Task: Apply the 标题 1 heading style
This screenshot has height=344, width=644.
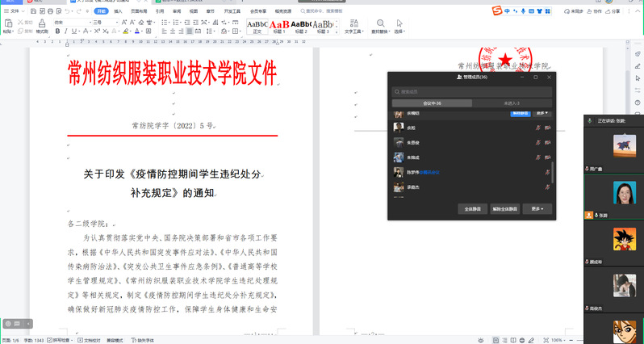Action: pos(279,27)
